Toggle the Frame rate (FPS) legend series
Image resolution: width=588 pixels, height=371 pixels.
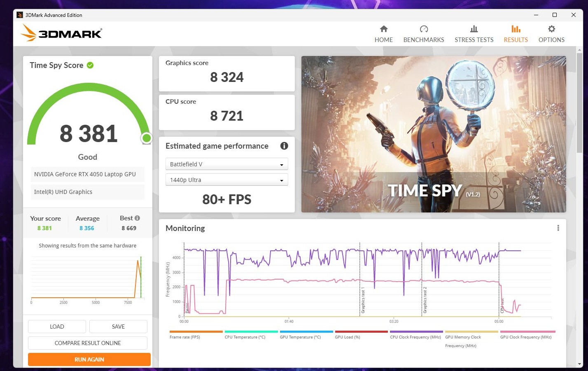[x=185, y=337]
